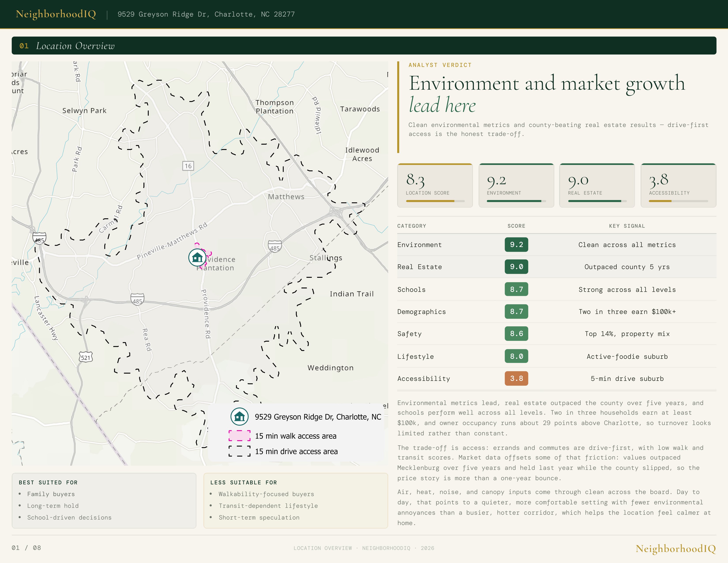Click the Thompson Plantation map label
728x563 pixels.
(275, 107)
